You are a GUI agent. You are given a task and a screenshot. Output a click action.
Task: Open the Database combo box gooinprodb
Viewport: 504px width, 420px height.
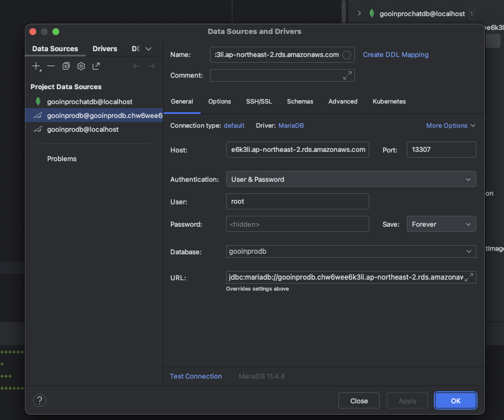[351, 251]
